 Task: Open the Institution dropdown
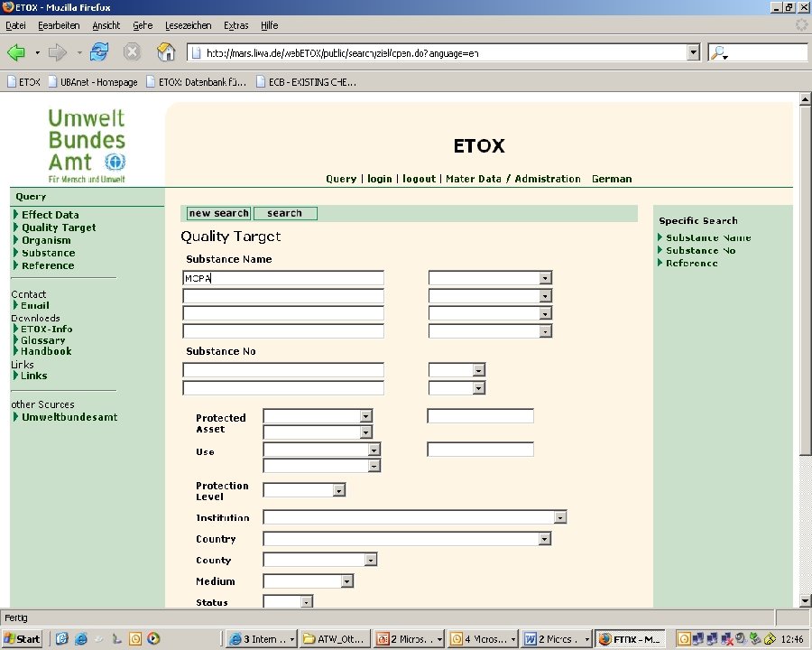(x=559, y=517)
